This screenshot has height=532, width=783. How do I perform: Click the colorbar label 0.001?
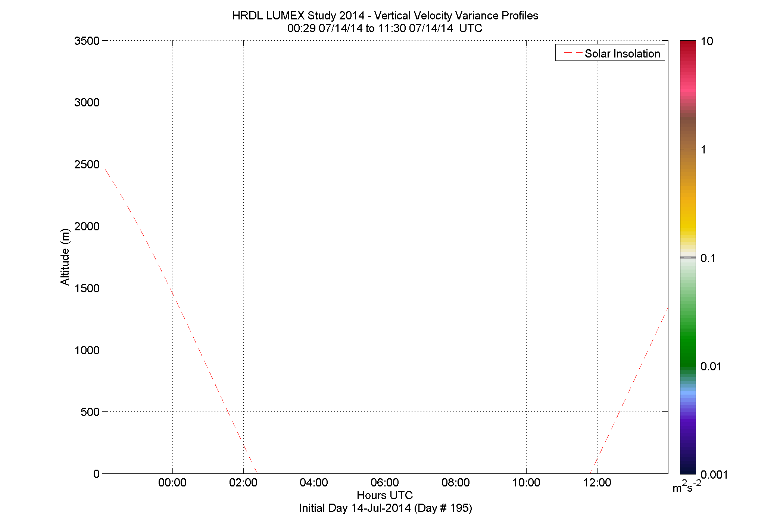click(x=714, y=475)
